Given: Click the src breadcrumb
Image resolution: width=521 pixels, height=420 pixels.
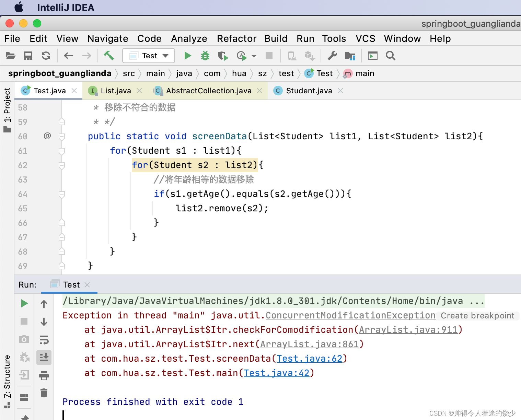Looking at the screenshot, I should point(129,73).
